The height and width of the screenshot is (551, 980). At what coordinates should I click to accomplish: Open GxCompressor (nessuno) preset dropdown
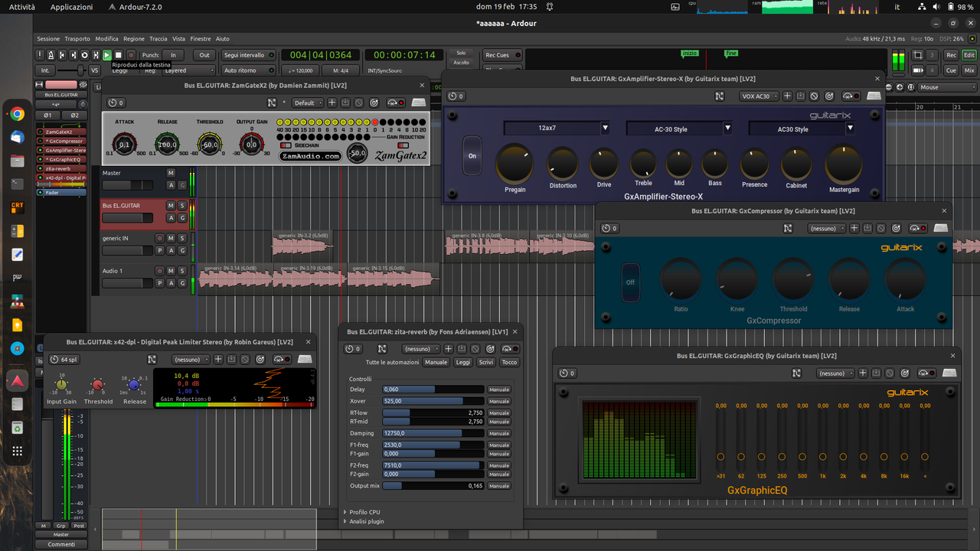[827, 228]
